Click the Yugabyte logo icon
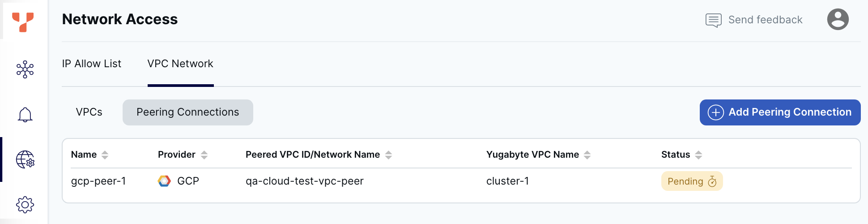Screen dimensions: 868x224 pos(23,21)
